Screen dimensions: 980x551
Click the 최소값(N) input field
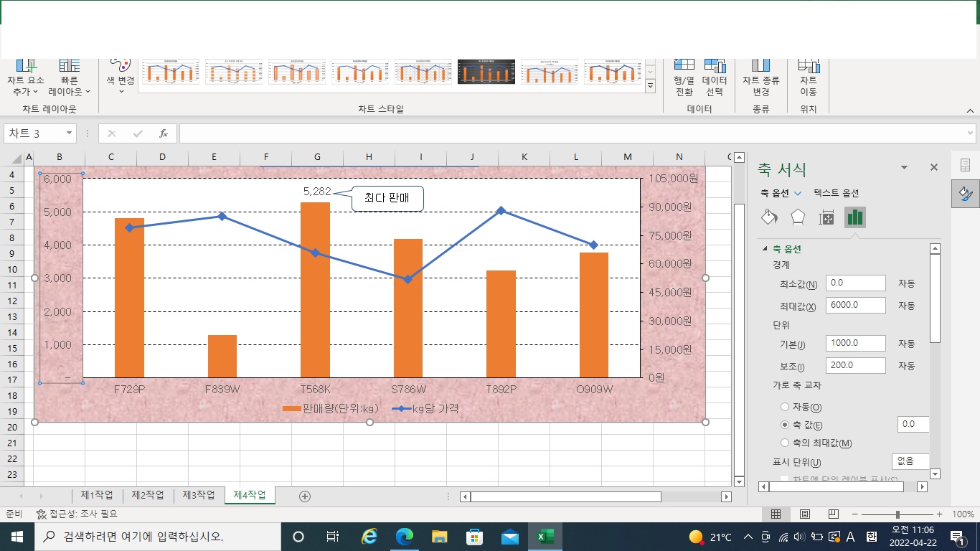pyautogui.click(x=855, y=283)
